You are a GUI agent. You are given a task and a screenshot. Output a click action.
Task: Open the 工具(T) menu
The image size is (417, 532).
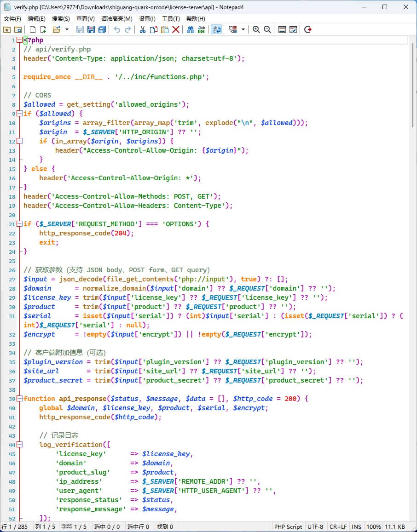(x=171, y=19)
